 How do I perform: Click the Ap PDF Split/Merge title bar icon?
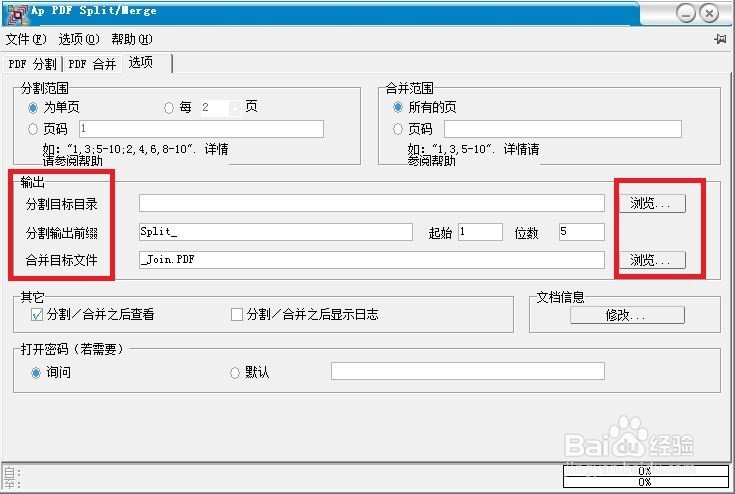[x=17, y=13]
